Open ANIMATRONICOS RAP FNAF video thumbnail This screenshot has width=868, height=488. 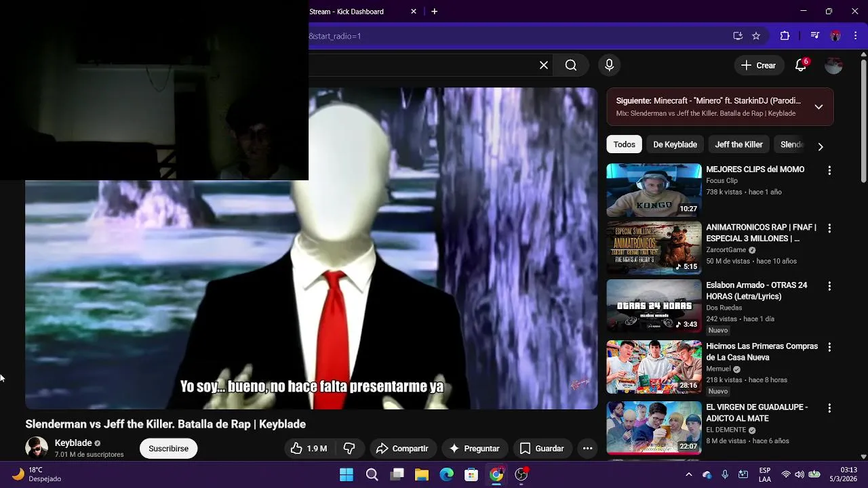click(654, 248)
